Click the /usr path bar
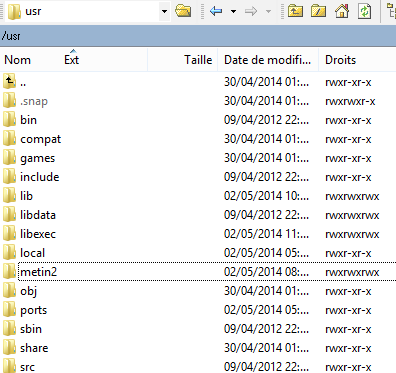This screenshot has width=396, height=373. coord(198,36)
